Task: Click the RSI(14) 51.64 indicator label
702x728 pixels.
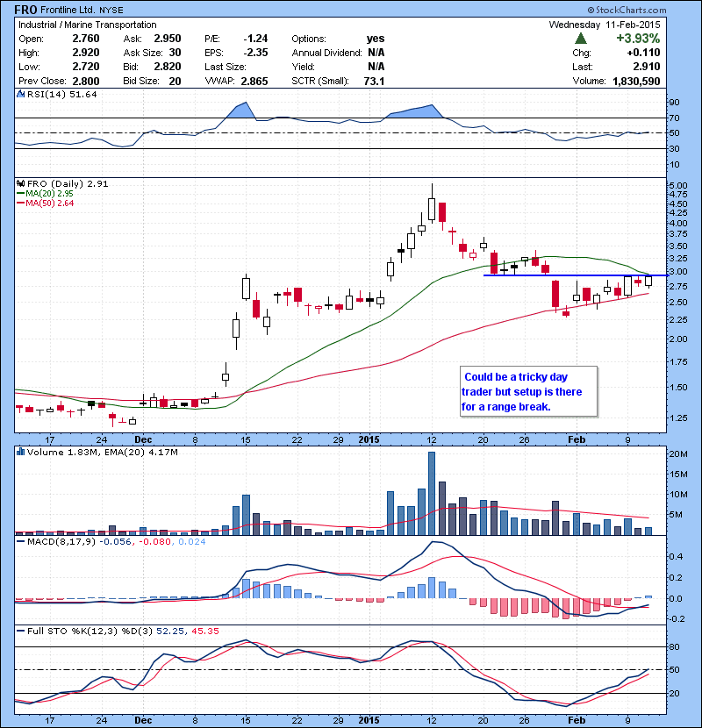Action: (61, 94)
